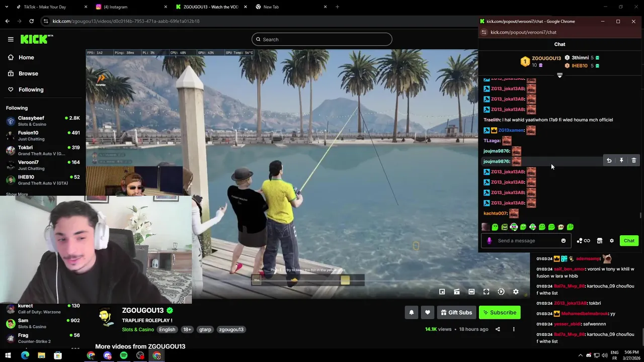Toggle theater mode in the player
The height and width of the screenshot is (362, 644).
click(471, 292)
